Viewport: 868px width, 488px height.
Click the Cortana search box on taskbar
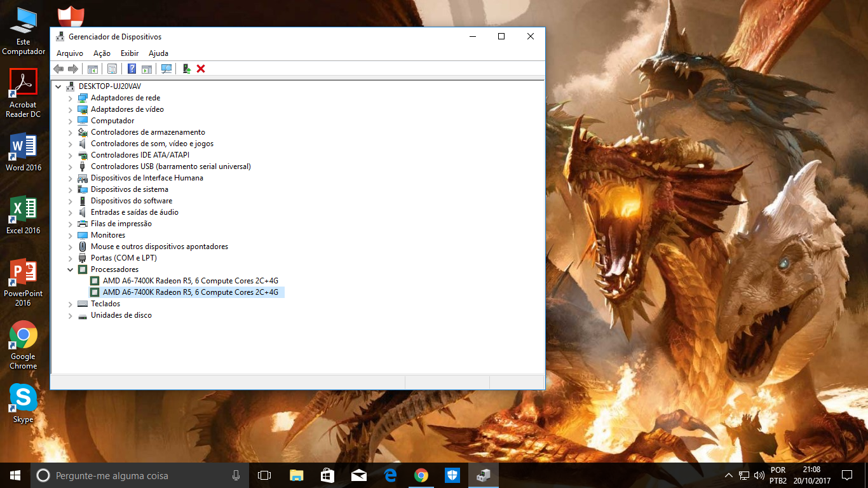tap(140, 475)
